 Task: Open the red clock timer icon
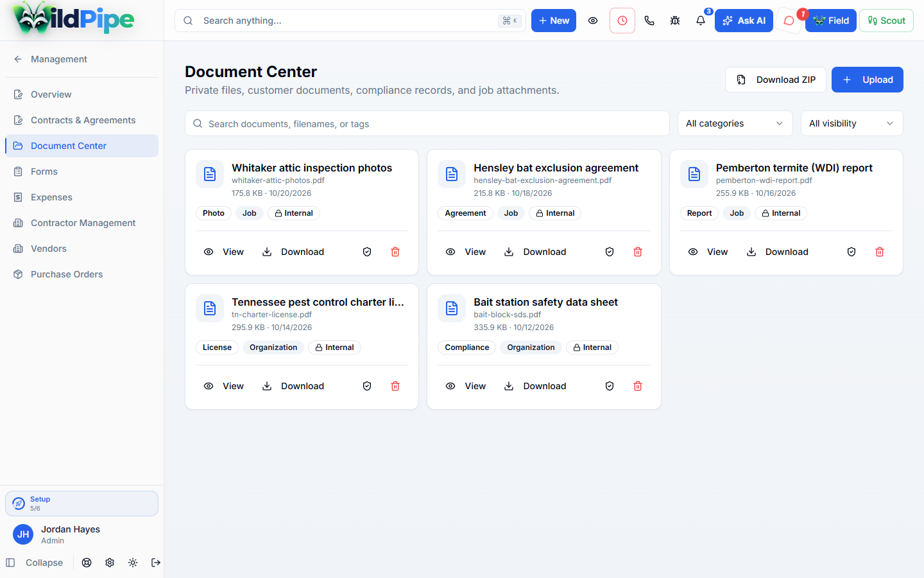coord(622,21)
